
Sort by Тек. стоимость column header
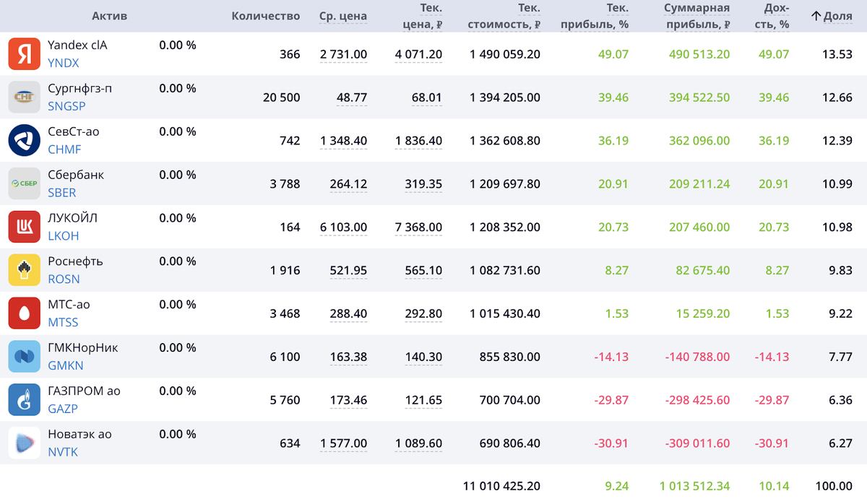pyautogui.click(x=504, y=16)
